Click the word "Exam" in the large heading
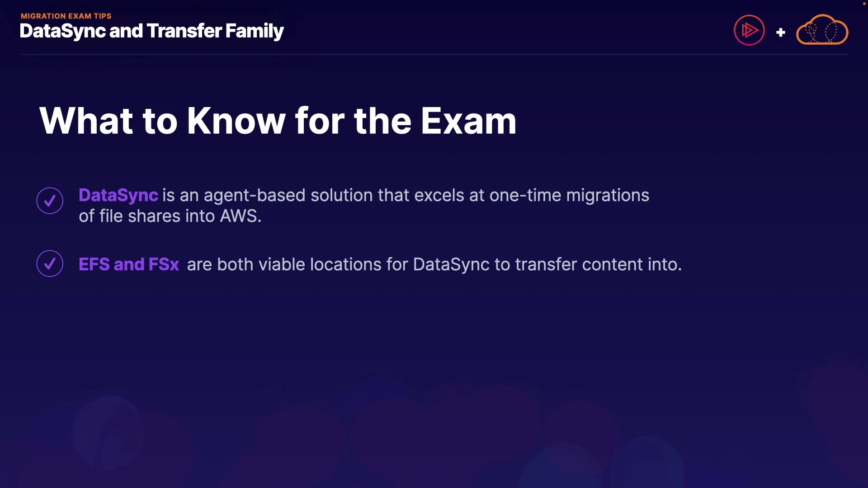 [468, 121]
